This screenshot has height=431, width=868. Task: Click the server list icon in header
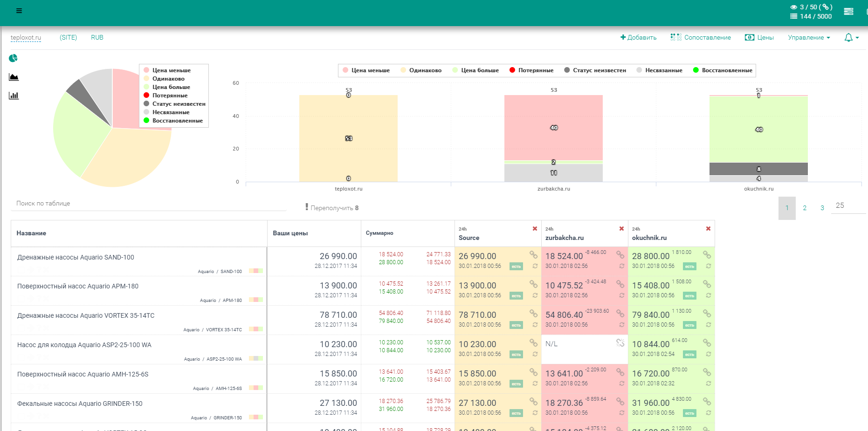coord(848,12)
